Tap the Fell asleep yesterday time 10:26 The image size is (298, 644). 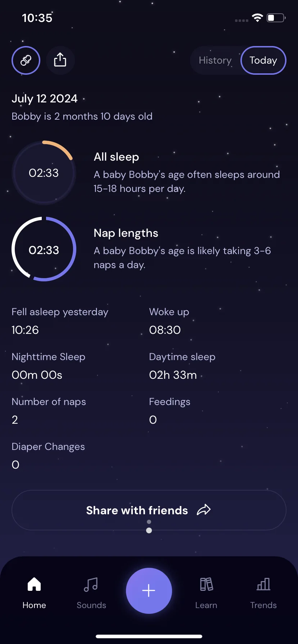click(25, 330)
